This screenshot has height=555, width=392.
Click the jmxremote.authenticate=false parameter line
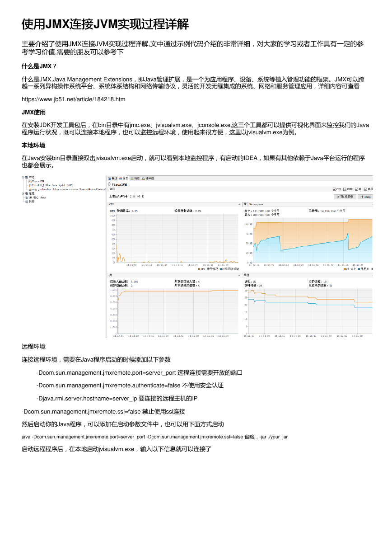click(130, 386)
